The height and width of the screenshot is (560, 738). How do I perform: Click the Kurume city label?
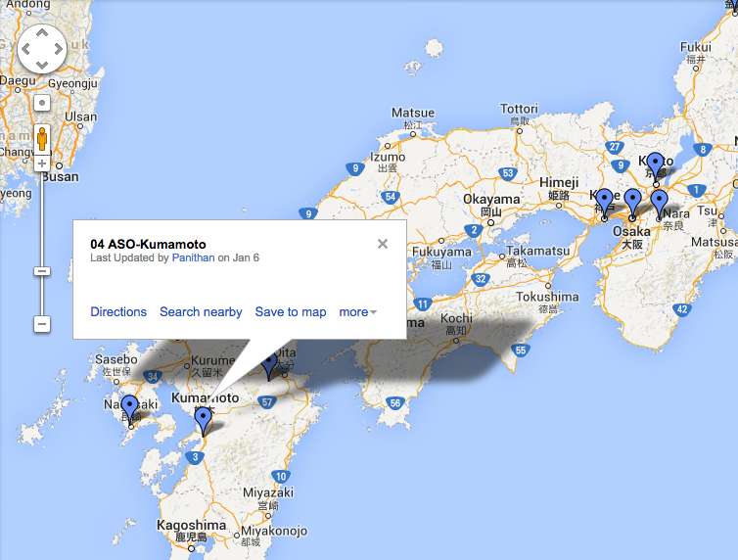coord(212,360)
